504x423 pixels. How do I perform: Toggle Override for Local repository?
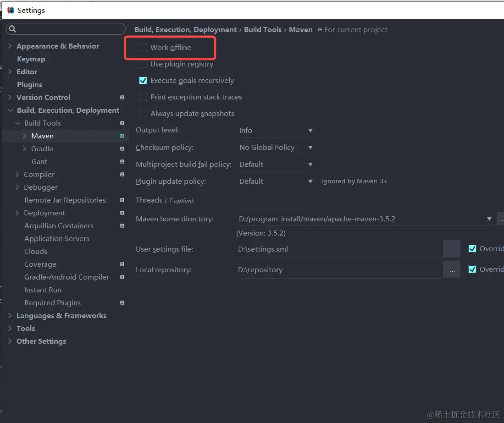pyautogui.click(x=472, y=269)
